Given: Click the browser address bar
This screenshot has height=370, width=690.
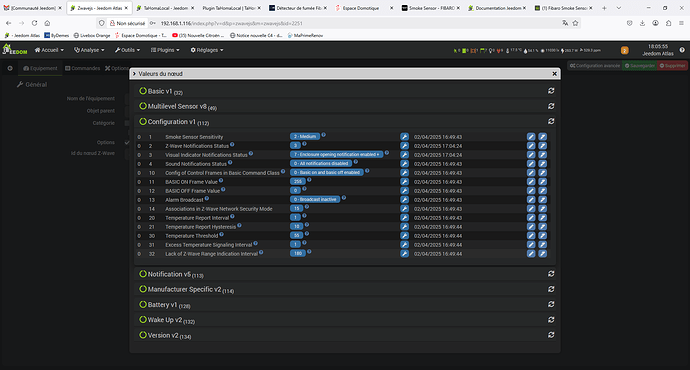Looking at the screenshot, I should [x=352, y=23].
